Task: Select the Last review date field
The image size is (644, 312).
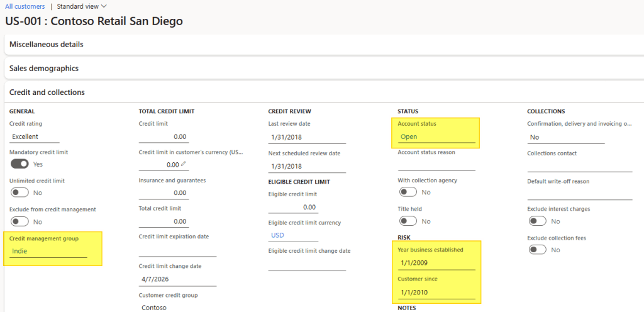Action: click(x=306, y=137)
